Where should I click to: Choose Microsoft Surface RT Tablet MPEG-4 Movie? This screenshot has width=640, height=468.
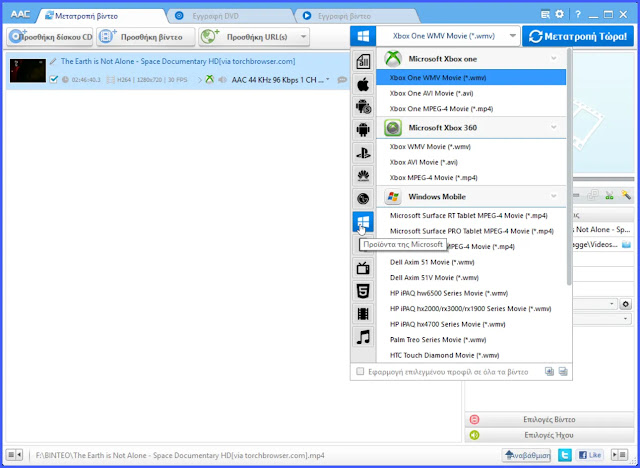(x=471, y=215)
